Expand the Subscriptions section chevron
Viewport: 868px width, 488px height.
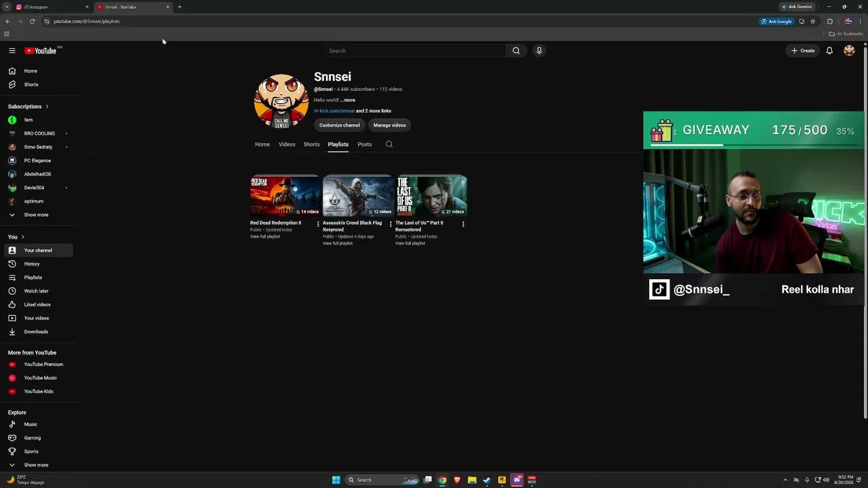tap(47, 106)
